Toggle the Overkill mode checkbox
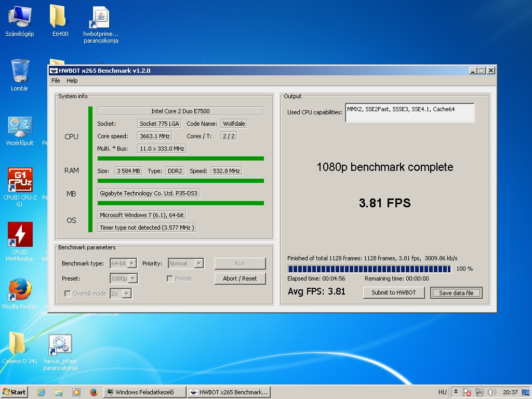This screenshot has width=532, height=399. pyautogui.click(x=68, y=294)
